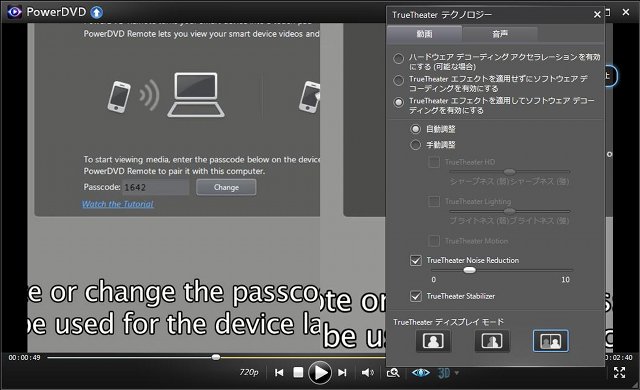Enable 3D playback mode
The height and width of the screenshot is (390, 640).
(x=444, y=373)
